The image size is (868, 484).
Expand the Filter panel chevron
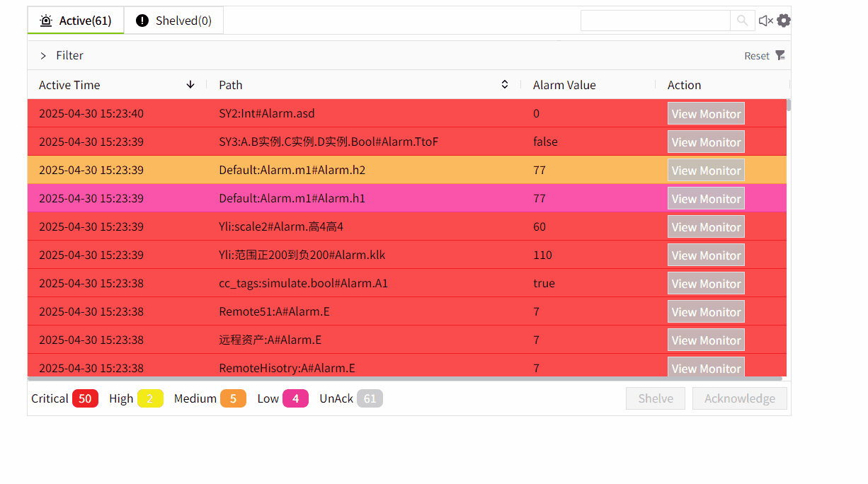pyautogui.click(x=43, y=55)
